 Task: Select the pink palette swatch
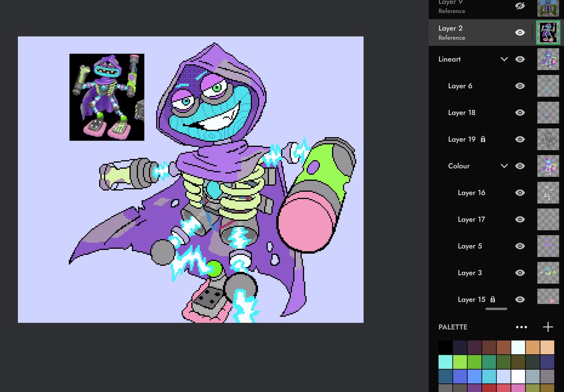518,388
